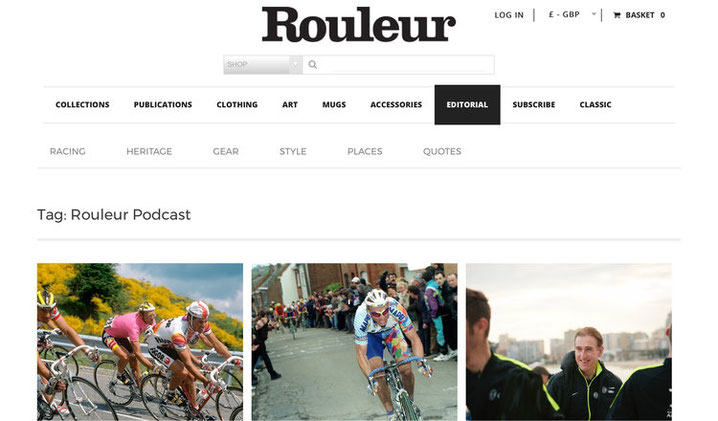This screenshot has height=421, width=718.
Task: Click the Rouleur logo
Action: coord(359,25)
